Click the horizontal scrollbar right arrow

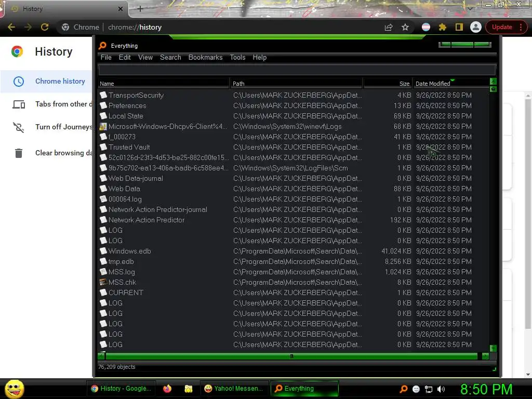pos(485,356)
